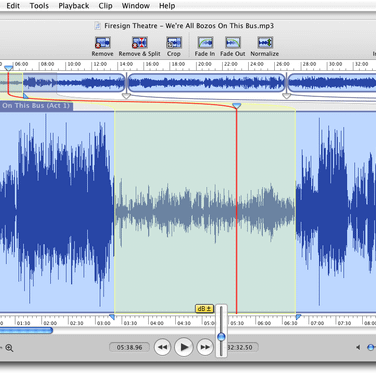Click the speaker volume icon
This screenshot has height=376, width=376.
point(358,347)
